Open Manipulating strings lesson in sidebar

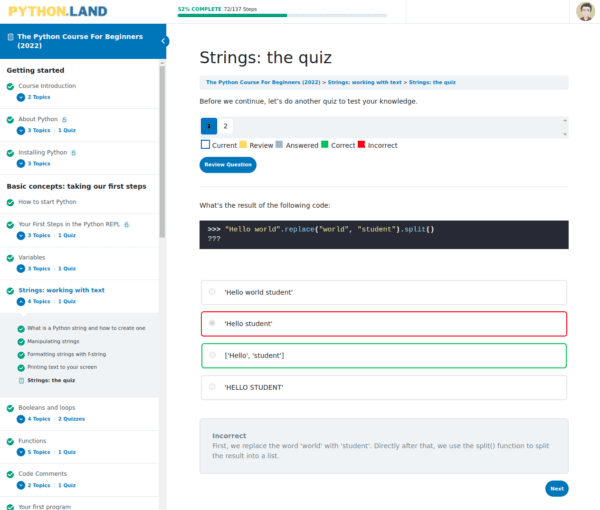53,341
